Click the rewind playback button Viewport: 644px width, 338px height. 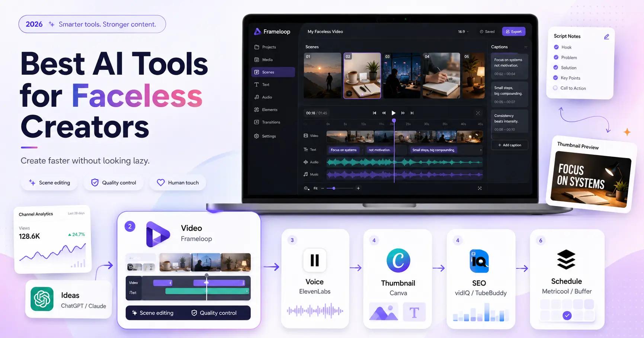pos(384,113)
